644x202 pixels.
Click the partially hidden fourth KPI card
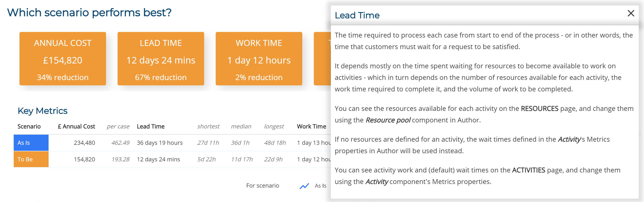pyautogui.click(x=322, y=59)
